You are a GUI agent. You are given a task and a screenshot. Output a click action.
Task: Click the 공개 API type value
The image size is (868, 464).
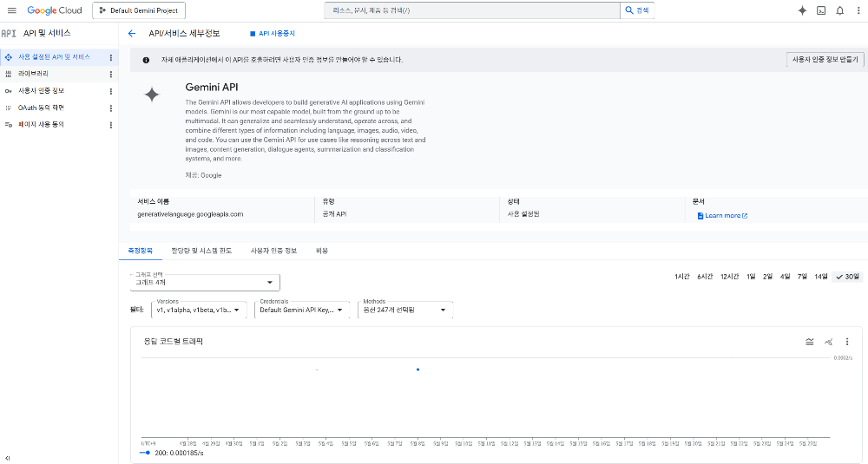coord(334,214)
